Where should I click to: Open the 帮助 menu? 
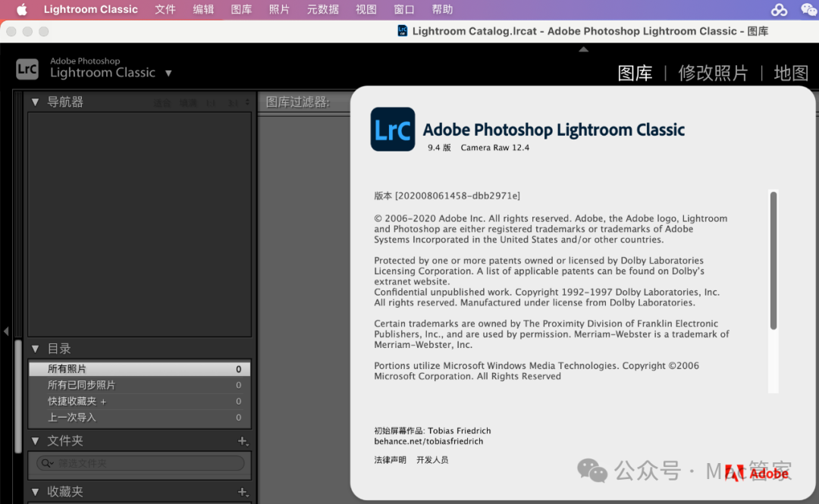442,9
